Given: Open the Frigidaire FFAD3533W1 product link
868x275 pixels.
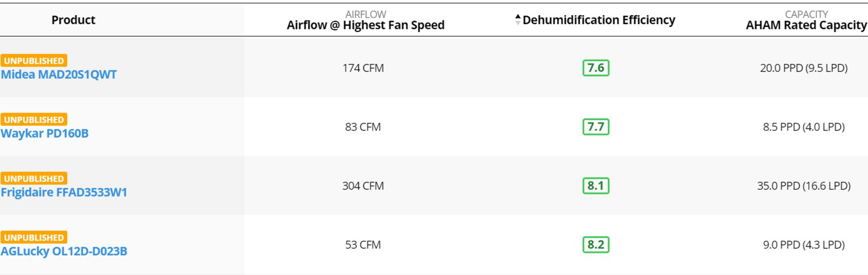Looking at the screenshot, I should pos(64,192).
